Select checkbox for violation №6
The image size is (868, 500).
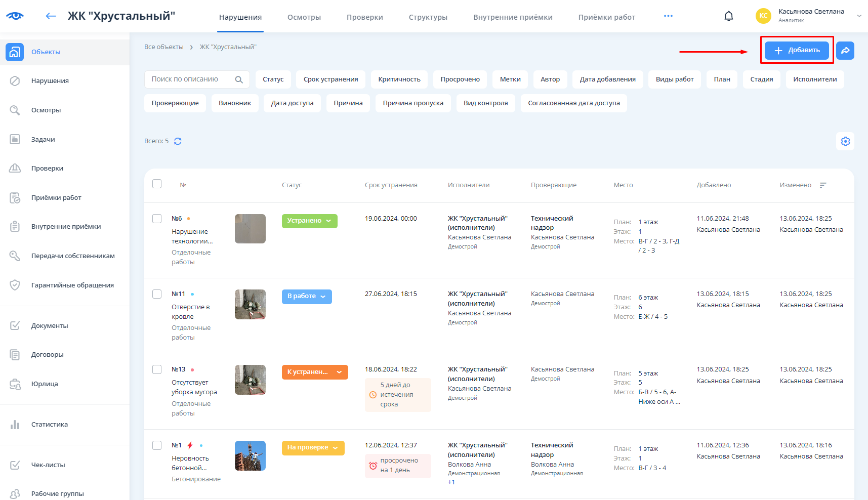(x=157, y=219)
